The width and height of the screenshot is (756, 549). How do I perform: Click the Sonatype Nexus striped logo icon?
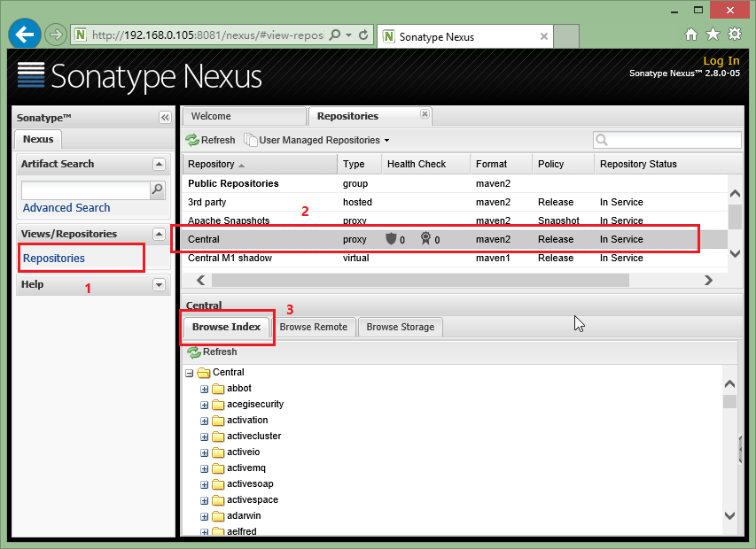[31, 75]
